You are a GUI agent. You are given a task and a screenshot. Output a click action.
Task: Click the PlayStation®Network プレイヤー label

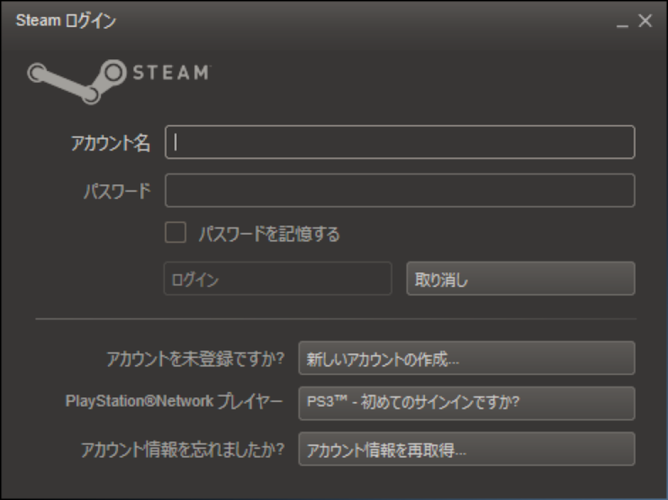coord(174,401)
